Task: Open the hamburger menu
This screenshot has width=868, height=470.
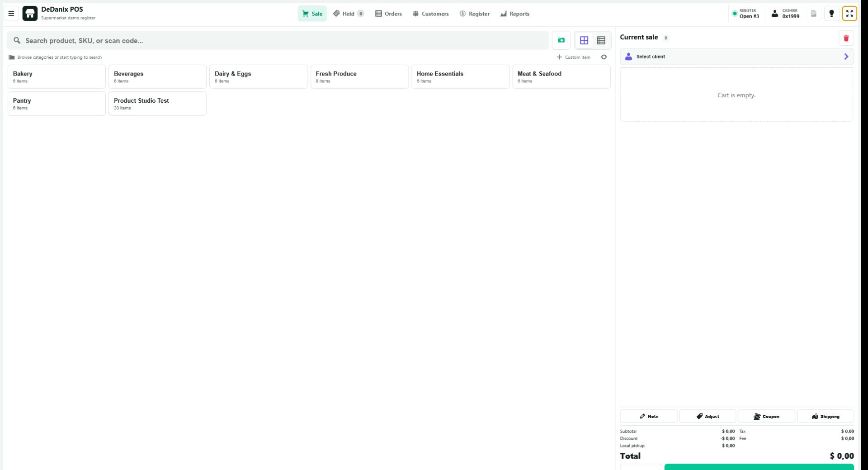Action: (x=11, y=14)
